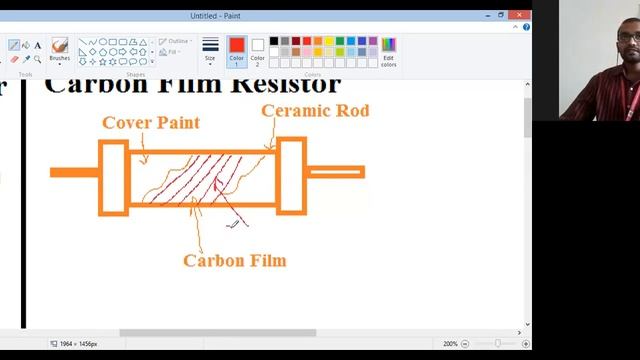Click the zoom in plus button
The image size is (640, 360).
point(526,344)
